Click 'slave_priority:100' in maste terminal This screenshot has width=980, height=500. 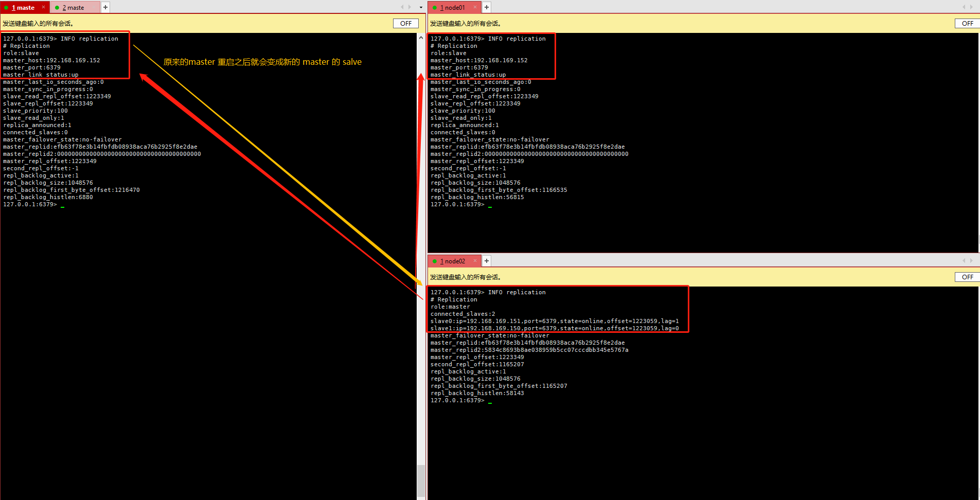(35, 111)
